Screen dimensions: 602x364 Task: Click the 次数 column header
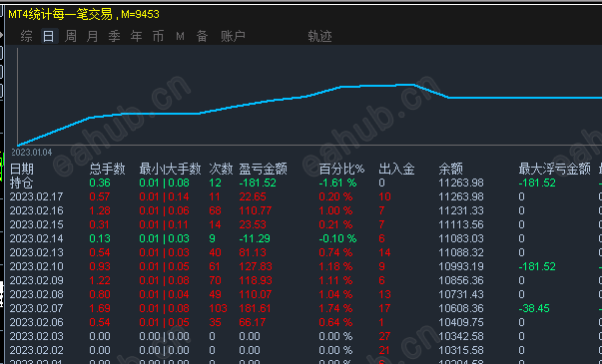tap(222, 169)
